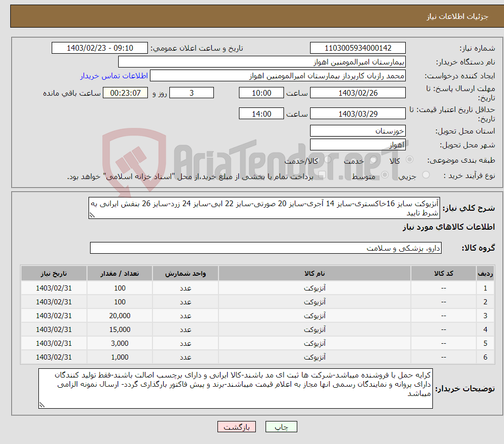Click the general description text area
Screen dimensions: 504x444
(264, 208)
